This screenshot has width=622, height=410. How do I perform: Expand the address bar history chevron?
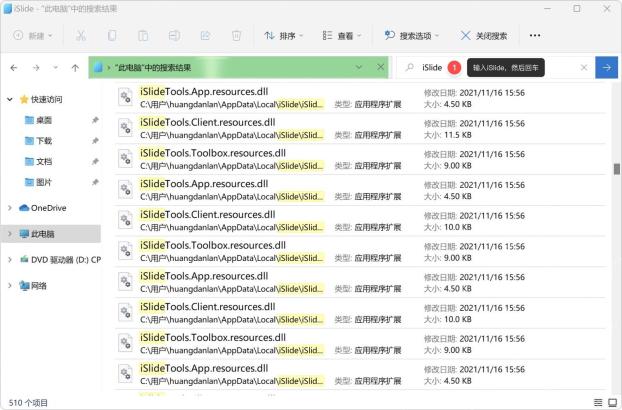click(x=359, y=67)
